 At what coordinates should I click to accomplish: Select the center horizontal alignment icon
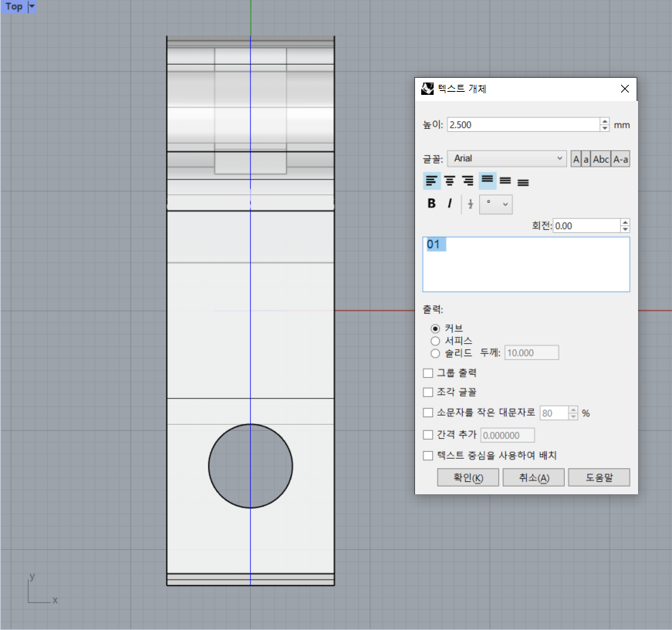click(x=450, y=180)
